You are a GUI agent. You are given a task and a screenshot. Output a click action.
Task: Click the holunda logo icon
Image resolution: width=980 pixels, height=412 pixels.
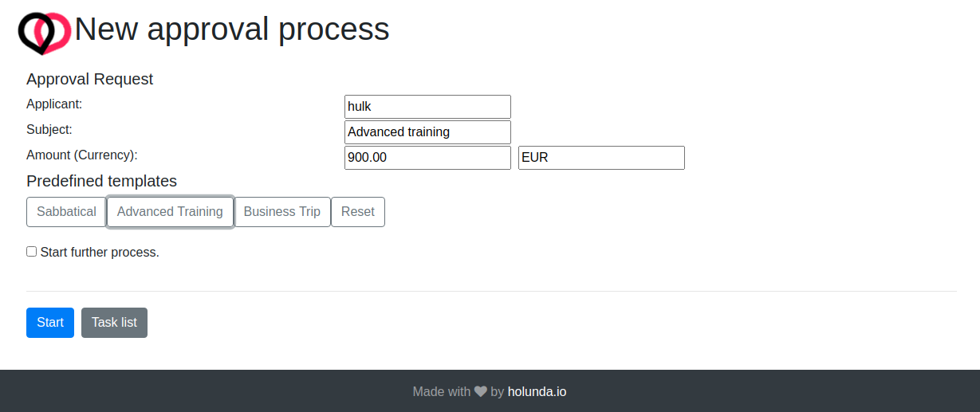(45, 33)
